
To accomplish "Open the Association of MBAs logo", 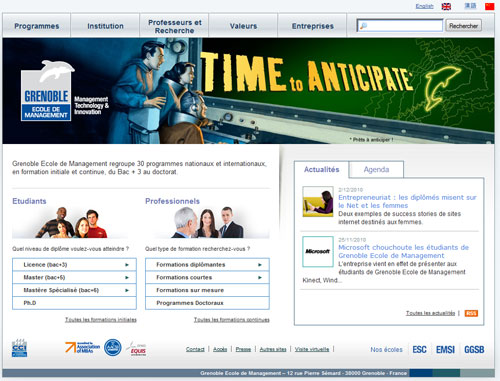I will [x=82, y=348].
